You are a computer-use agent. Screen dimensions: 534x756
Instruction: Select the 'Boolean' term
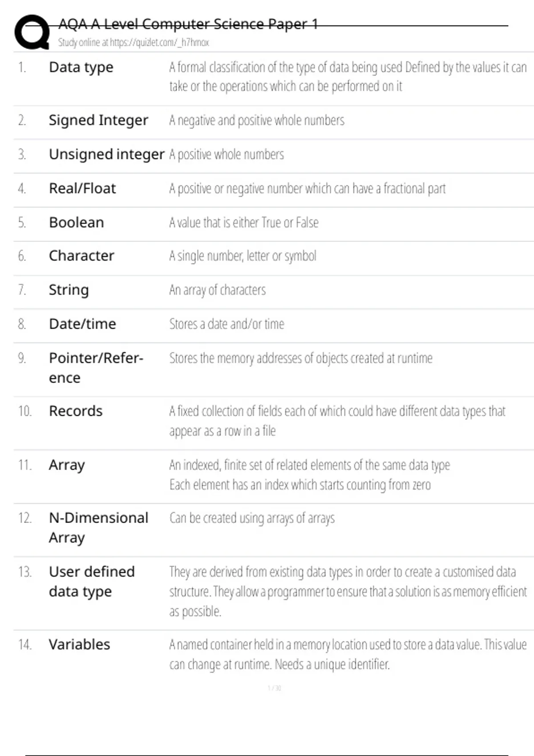click(x=77, y=222)
